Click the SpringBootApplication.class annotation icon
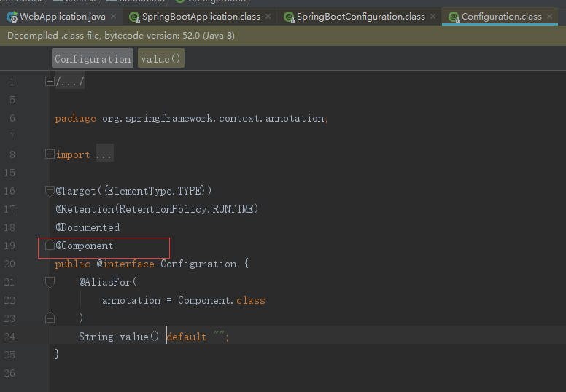This screenshot has height=392, width=566. [135, 17]
